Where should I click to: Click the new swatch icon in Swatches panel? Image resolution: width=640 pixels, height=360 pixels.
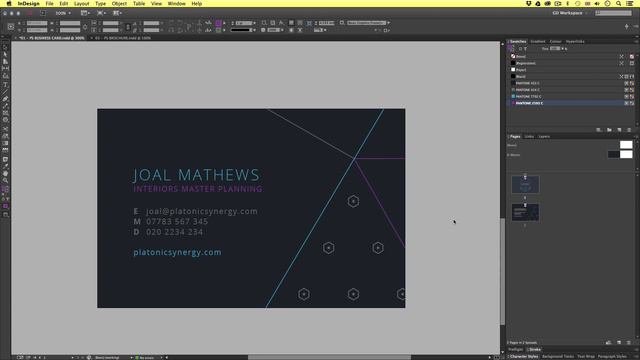point(619,130)
